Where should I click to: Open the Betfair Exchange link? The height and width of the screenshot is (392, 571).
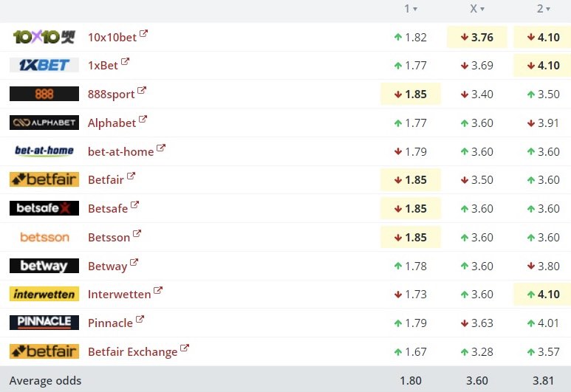point(132,351)
